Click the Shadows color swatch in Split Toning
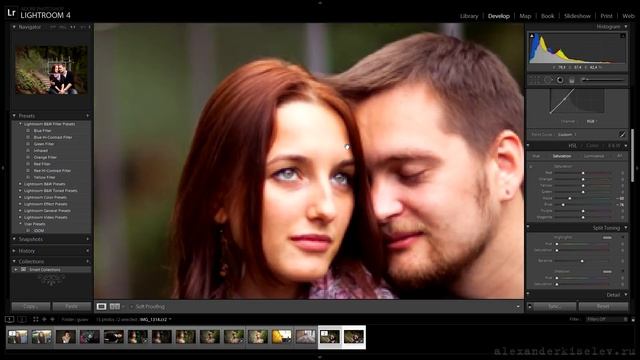This screenshot has width=640, height=360. click(x=607, y=271)
